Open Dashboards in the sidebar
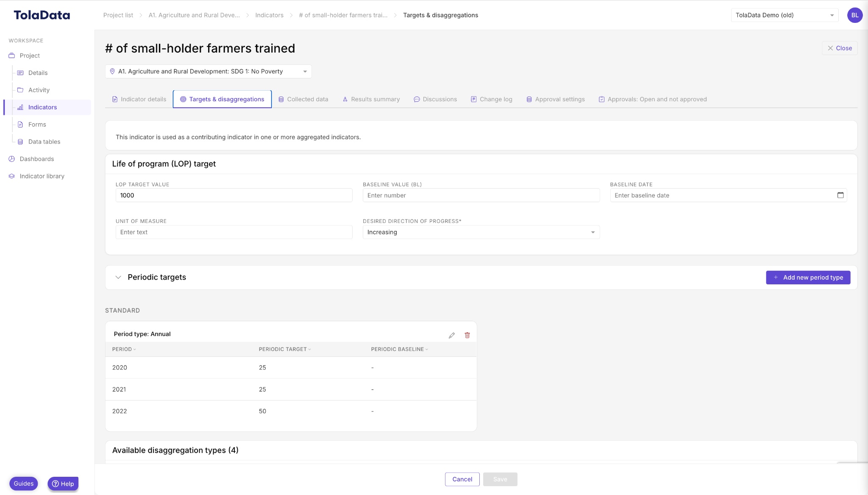This screenshot has height=495, width=868. (36, 159)
